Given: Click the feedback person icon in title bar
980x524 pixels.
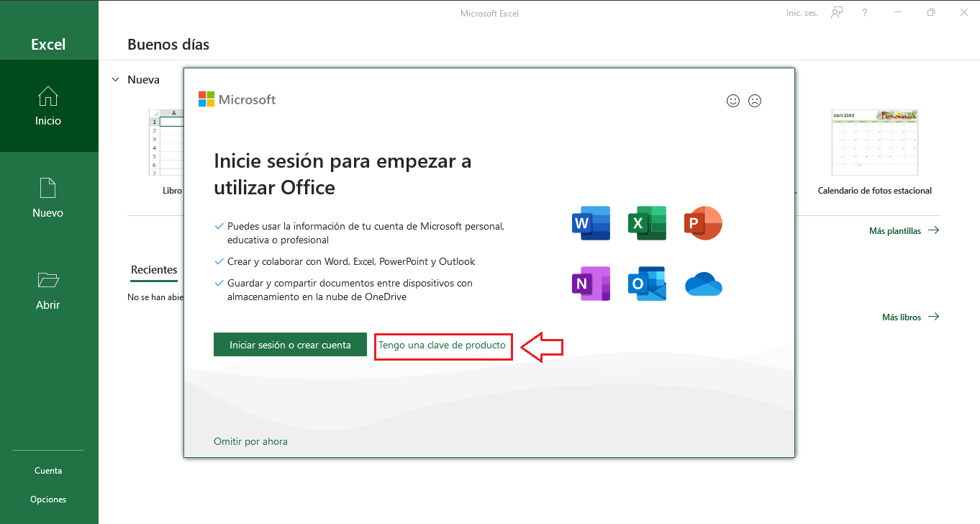Looking at the screenshot, I should coord(837,13).
